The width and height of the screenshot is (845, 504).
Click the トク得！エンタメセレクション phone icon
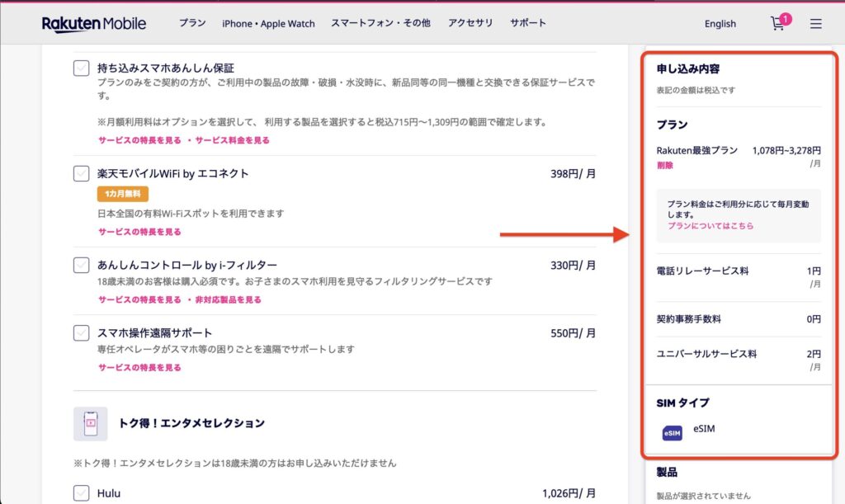[x=90, y=424]
